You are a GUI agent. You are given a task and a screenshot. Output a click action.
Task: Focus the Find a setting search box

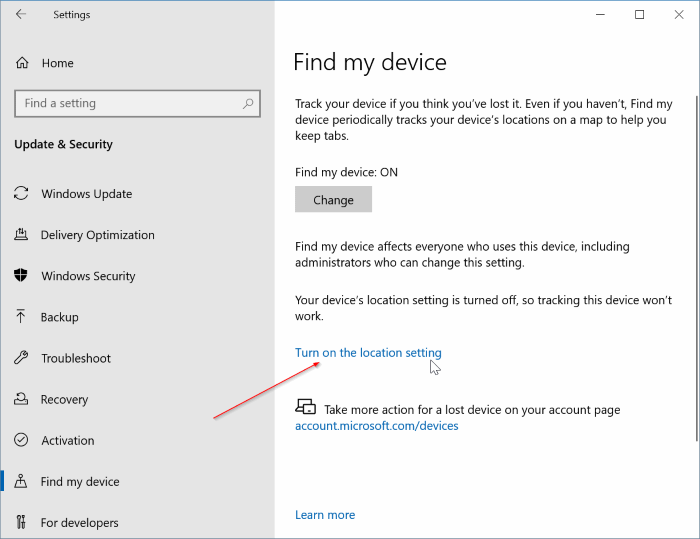coord(137,104)
